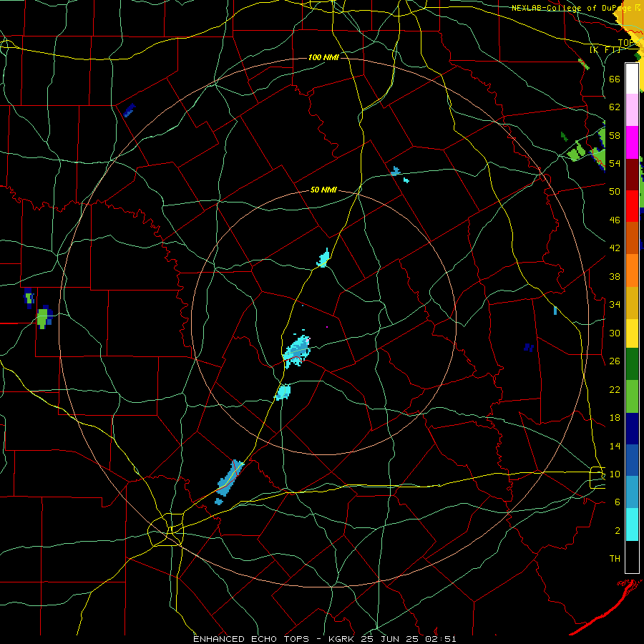Pick the cyan swatch near legend bottom
This screenshot has width=644, height=644.
632,525
